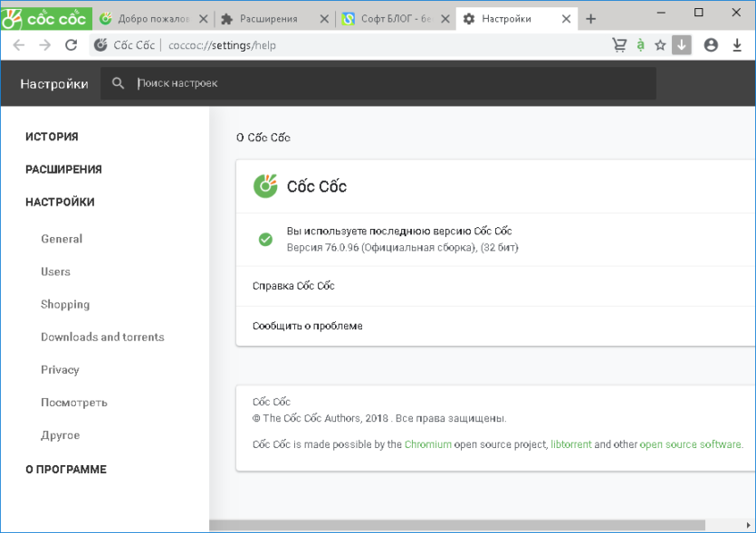The width and height of the screenshot is (756, 533).
Task: Click the copyright 'The Cốc Cốc Authors, 2018' line
Action: pos(379,418)
